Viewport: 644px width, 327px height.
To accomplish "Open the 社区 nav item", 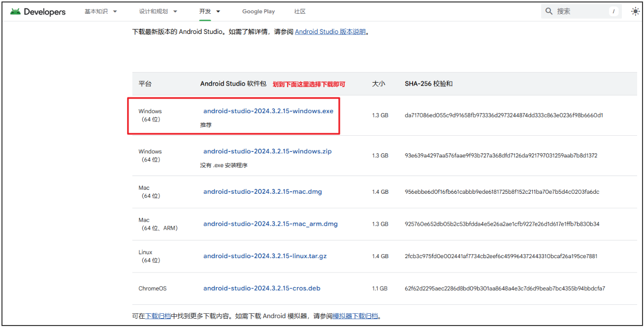I will click(300, 11).
